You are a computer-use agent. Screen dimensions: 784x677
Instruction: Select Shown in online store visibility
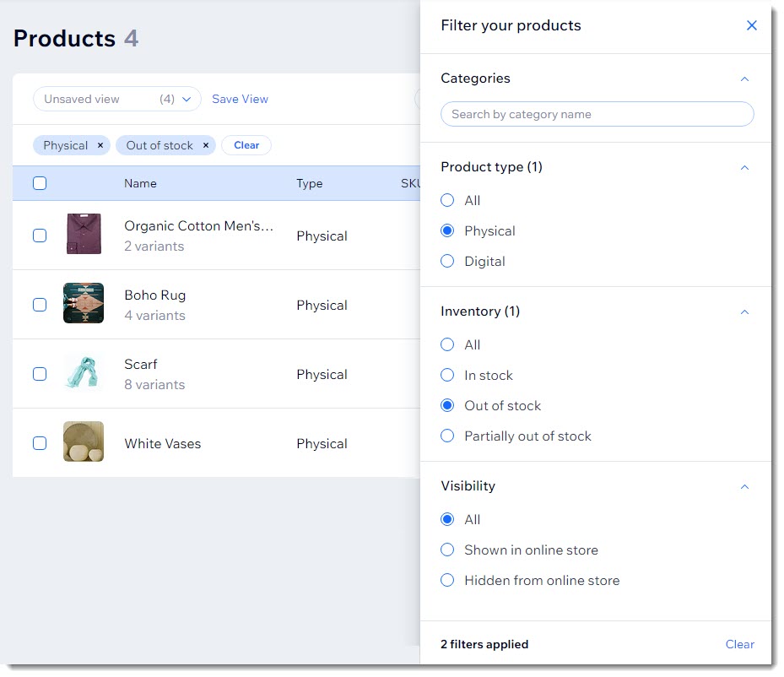[x=447, y=550]
